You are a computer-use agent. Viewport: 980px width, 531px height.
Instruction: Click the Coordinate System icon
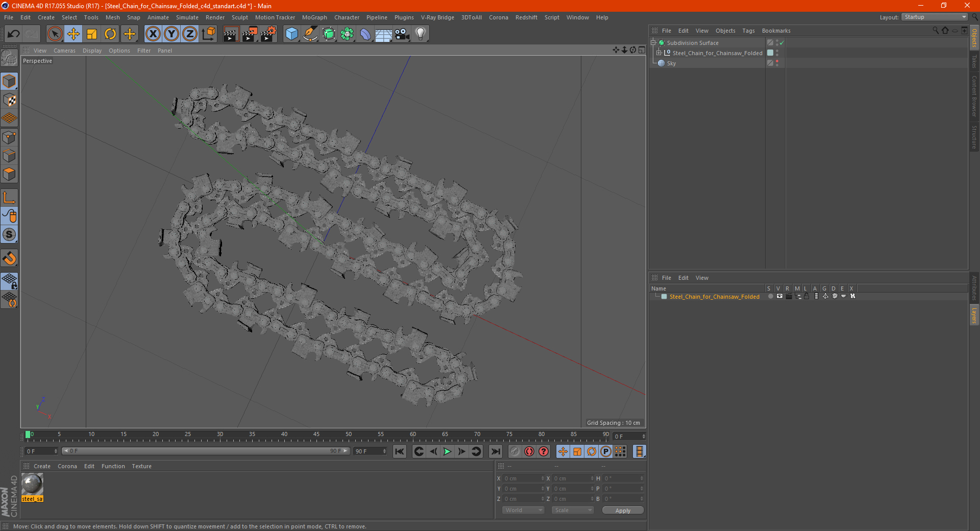pos(209,34)
